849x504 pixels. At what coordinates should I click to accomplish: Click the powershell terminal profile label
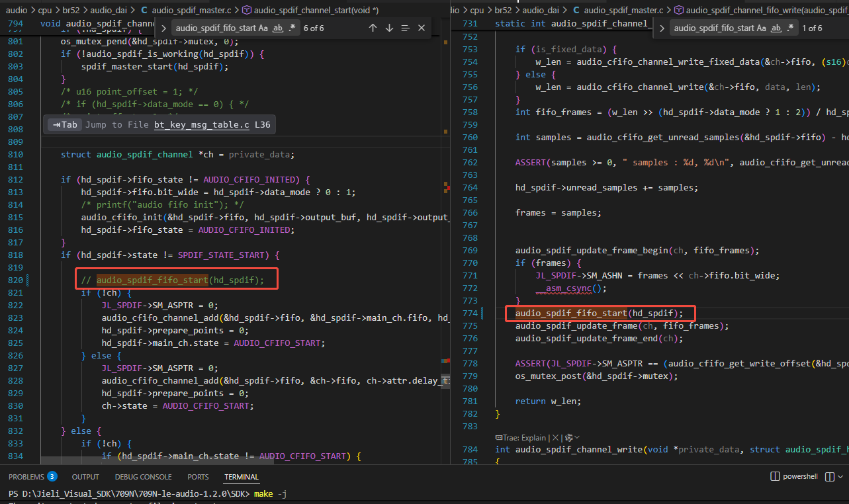pyautogui.click(x=801, y=477)
